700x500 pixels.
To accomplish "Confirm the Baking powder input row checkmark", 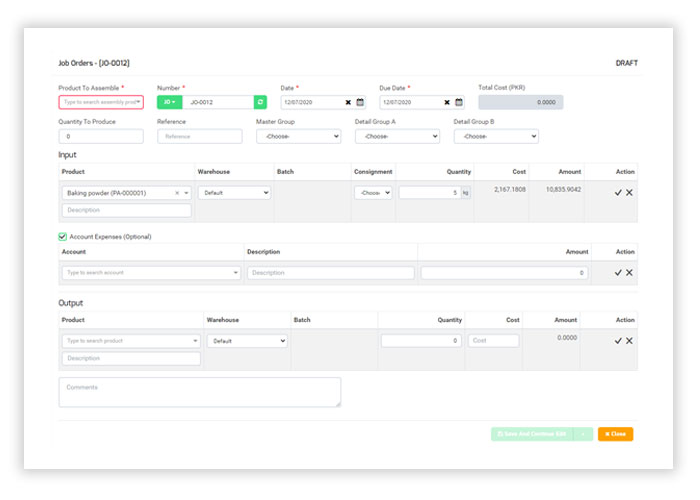I will (x=618, y=192).
